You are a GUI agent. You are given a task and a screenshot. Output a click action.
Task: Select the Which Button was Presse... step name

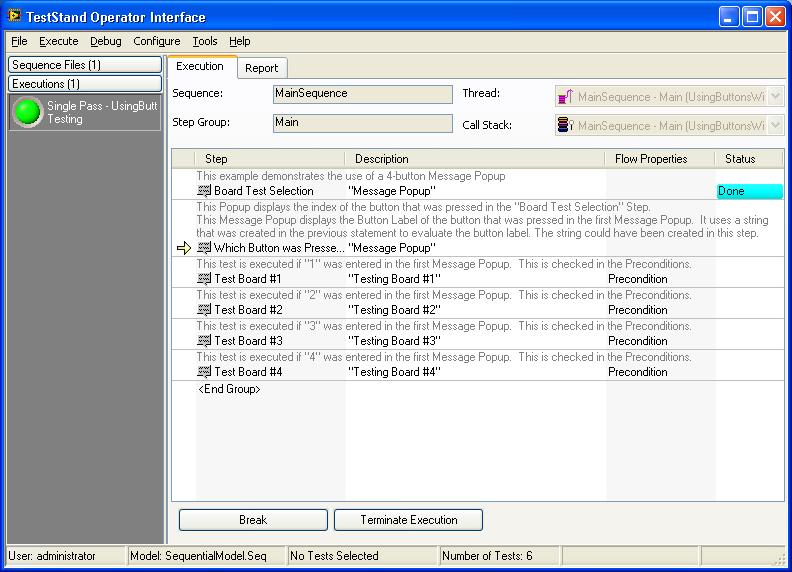coord(279,248)
